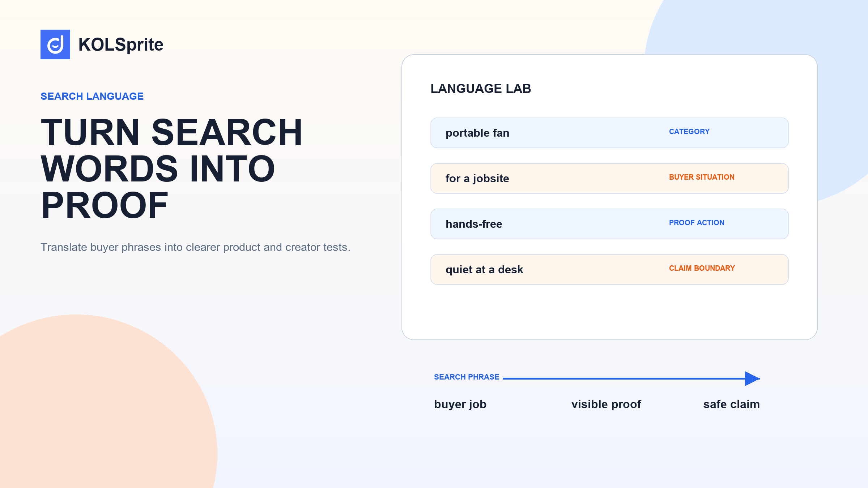This screenshot has height=488, width=868.
Task: Click the safe claim label
Action: (731, 404)
